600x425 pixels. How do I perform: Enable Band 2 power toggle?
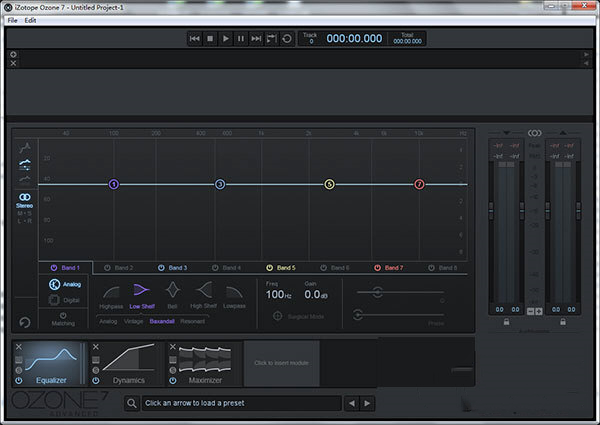pyautogui.click(x=107, y=268)
